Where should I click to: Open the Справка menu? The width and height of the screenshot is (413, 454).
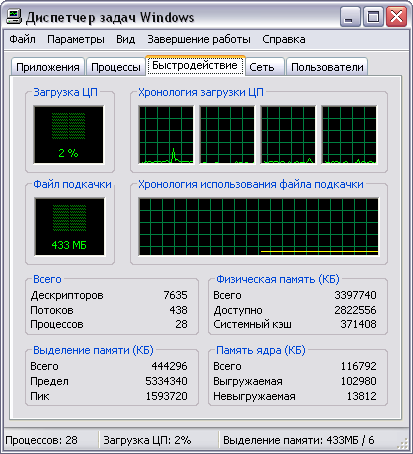point(284,39)
